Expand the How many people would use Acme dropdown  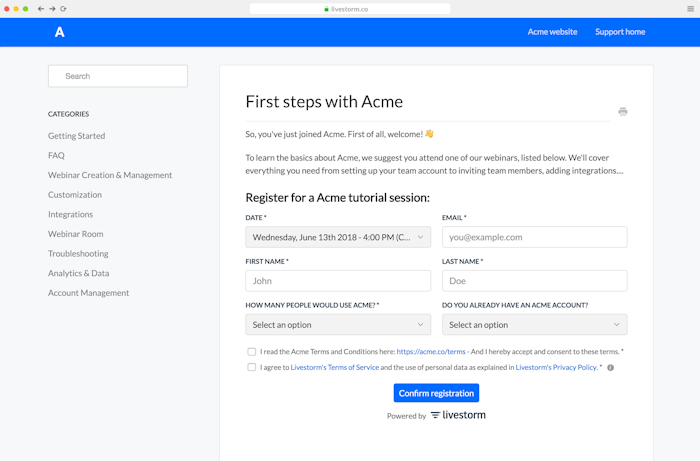point(338,324)
